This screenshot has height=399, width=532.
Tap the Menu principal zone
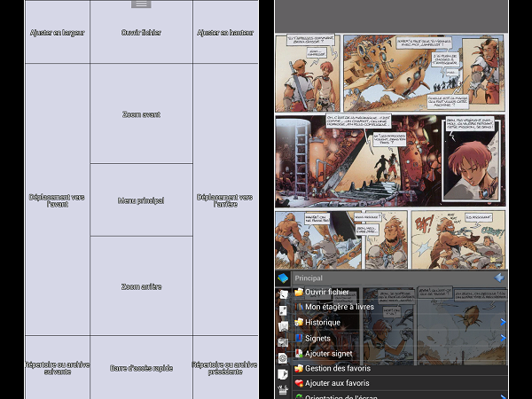pos(142,200)
